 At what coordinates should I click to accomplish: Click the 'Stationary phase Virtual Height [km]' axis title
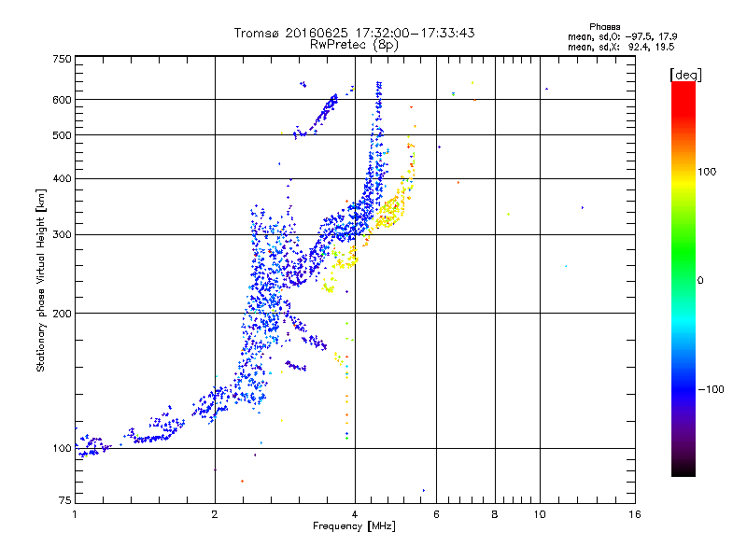pyautogui.click(x=41, y=280)
